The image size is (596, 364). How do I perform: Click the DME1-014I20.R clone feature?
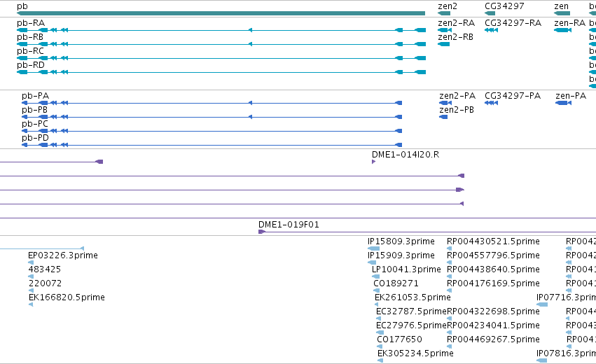(374, 162)
